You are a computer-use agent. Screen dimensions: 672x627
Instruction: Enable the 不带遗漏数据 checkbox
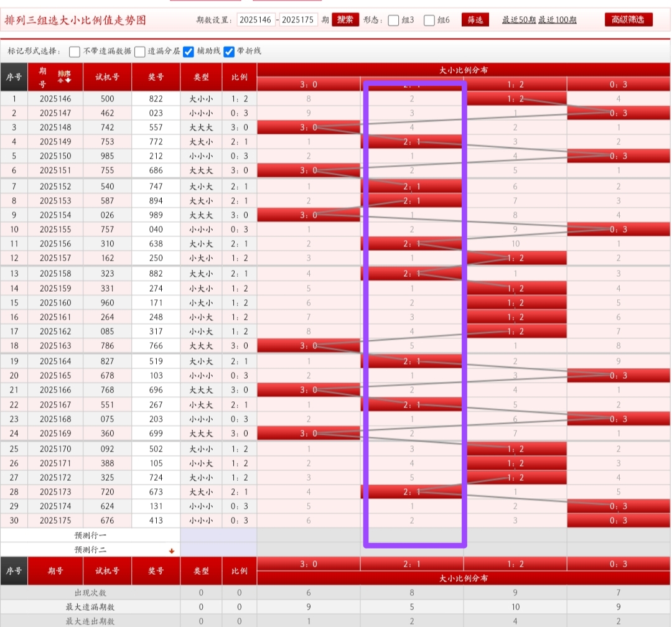click(x=74, y=52)
